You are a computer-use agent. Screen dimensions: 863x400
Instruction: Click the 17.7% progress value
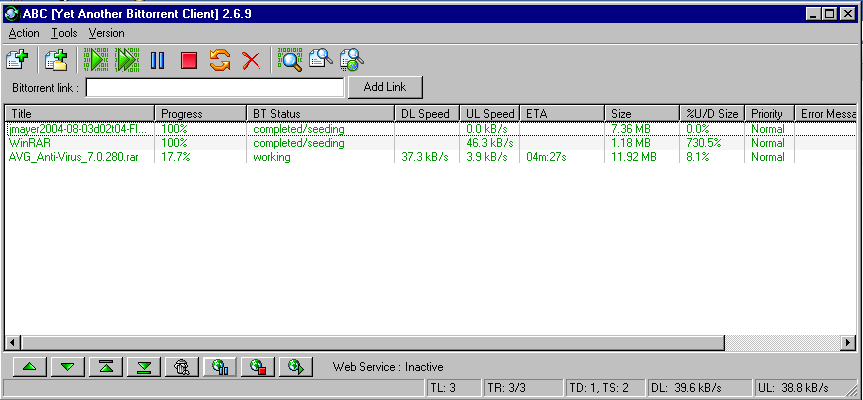point(176,157)
